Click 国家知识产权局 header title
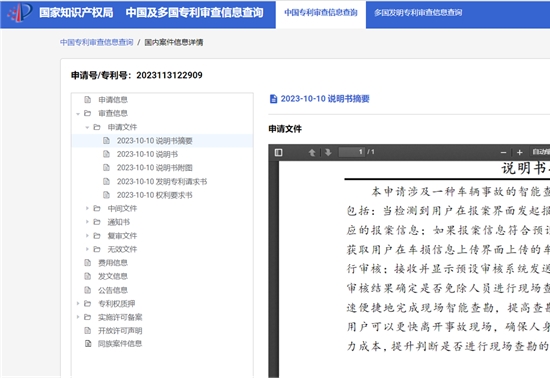 tap(76, 13)
